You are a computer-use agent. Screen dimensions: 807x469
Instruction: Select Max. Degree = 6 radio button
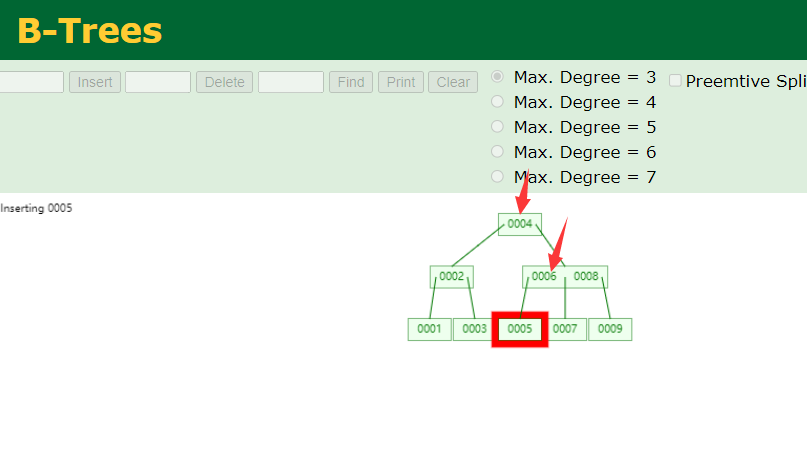(497, 151)
